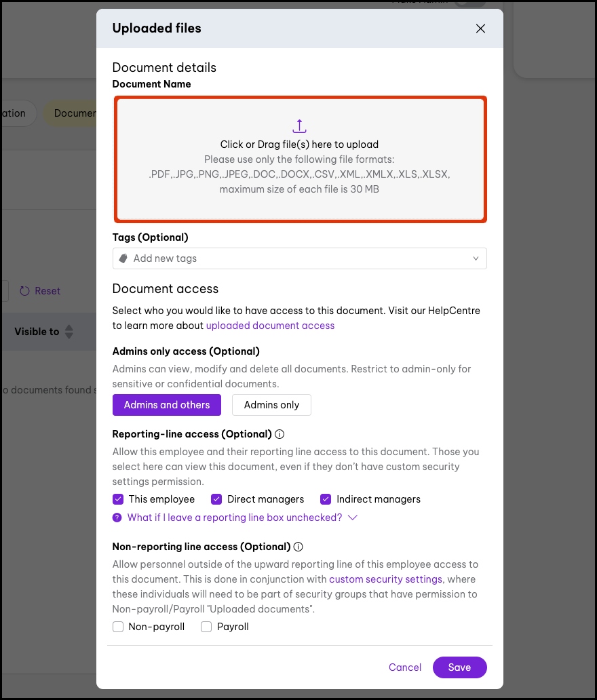Viewport: 597px width, 700px height.
Task: Open the uploaded document access link
Action: [x=270, y=326]
